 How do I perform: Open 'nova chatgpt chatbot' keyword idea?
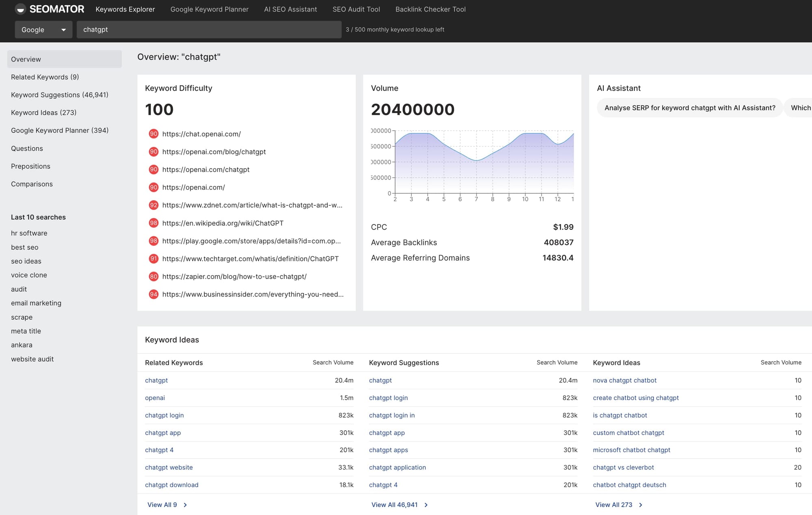(x=624, y=381)
